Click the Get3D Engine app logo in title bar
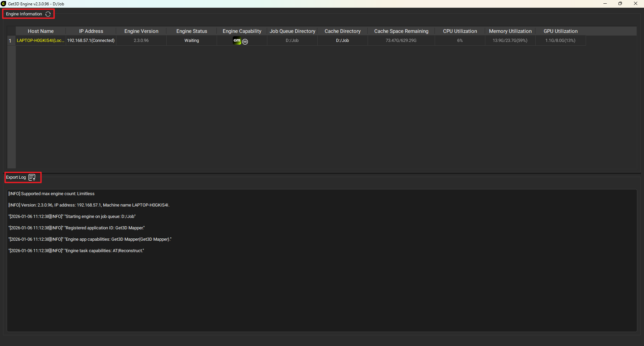Screen dimensions: 644x346 [4, 4]
